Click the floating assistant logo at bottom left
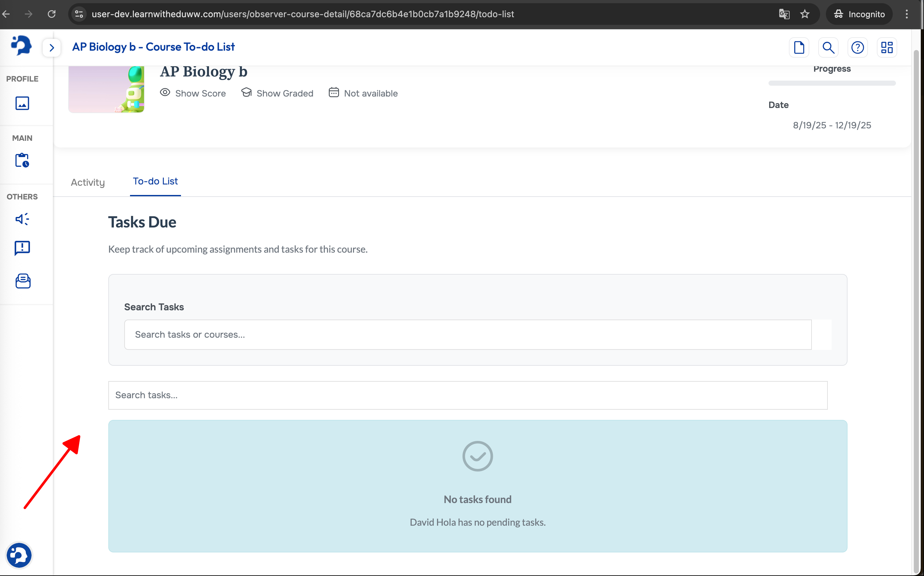The height and width of the screenshot is (576, 924). point(19,555)
